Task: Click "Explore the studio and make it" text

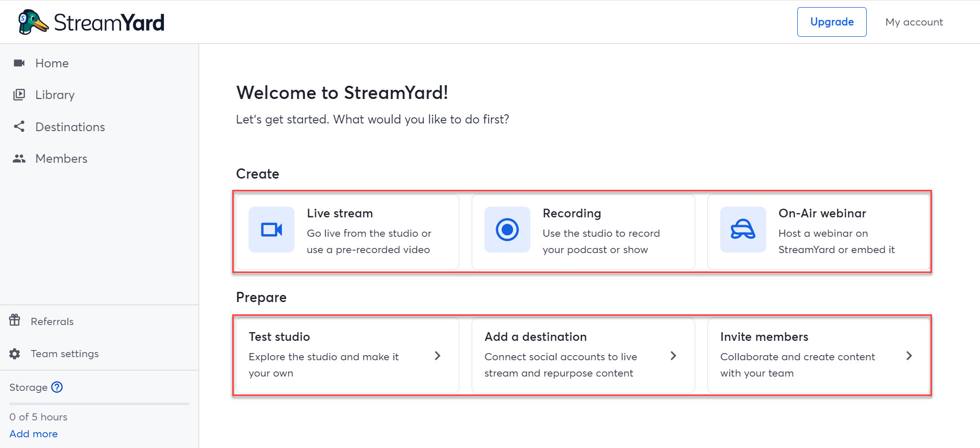Action: coord(324,357)
